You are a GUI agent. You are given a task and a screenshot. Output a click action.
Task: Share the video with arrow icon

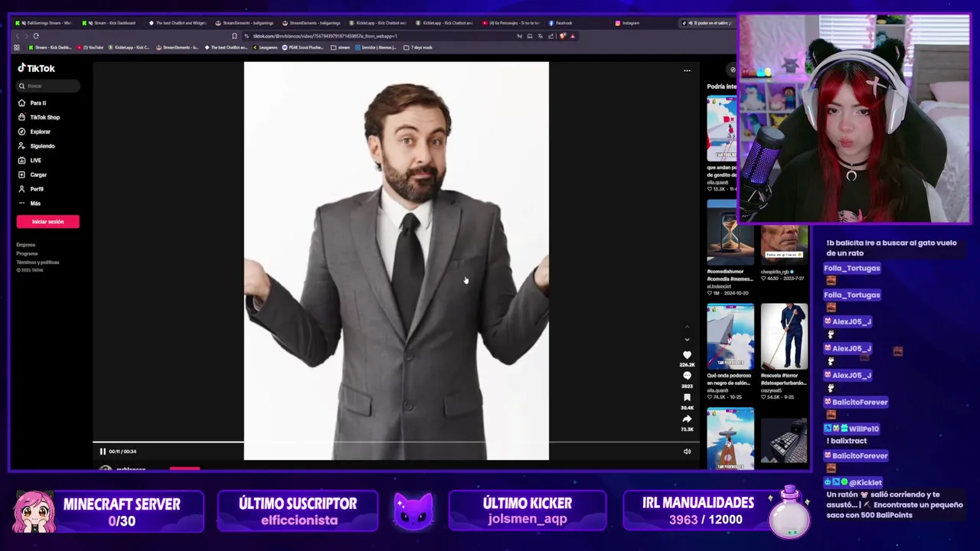point(687,419)
